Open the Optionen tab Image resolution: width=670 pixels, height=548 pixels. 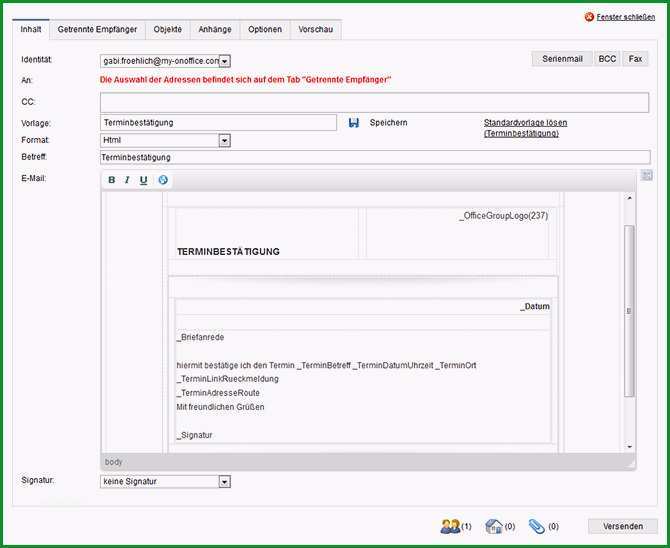[x=265, y=29]
